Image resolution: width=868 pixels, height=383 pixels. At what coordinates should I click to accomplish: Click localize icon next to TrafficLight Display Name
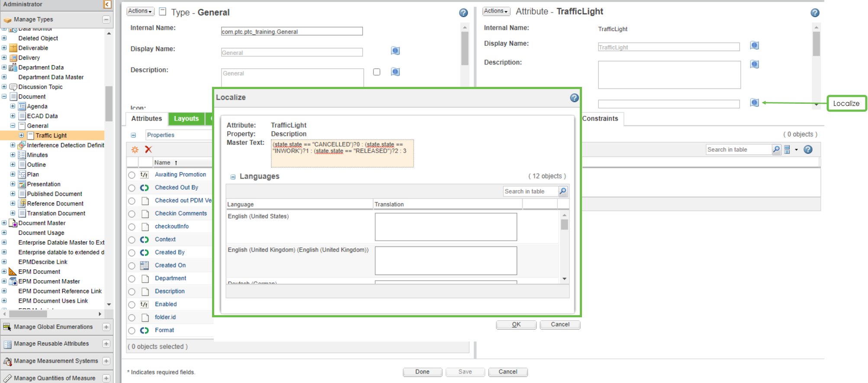point(754,45)
